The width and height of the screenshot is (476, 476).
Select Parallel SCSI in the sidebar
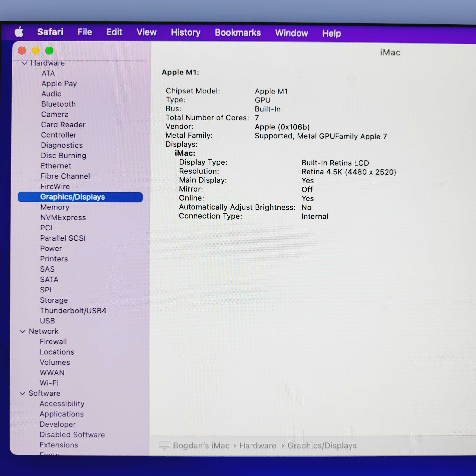coord(63,238)
